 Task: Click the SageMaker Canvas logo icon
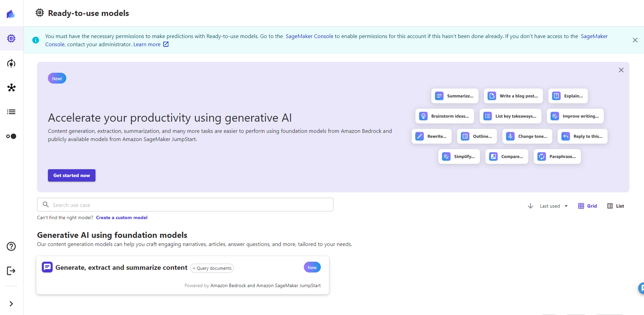(11, 14)
